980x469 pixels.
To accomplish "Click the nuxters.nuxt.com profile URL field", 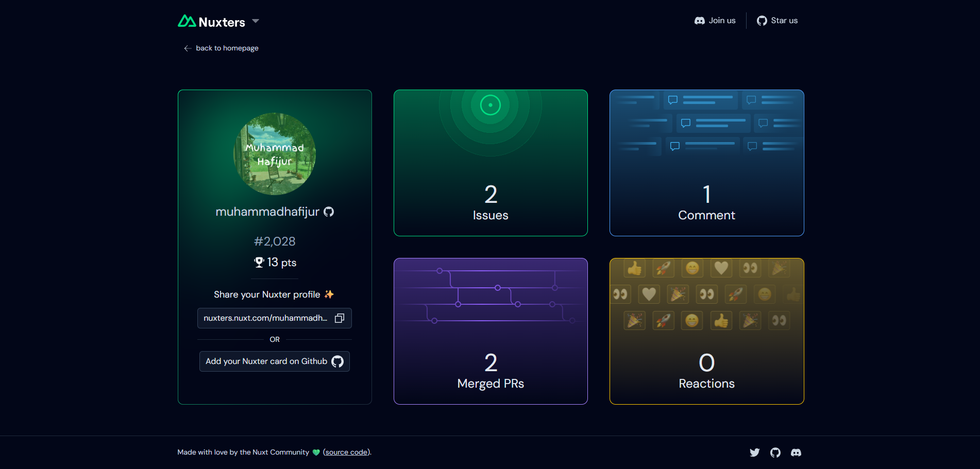I will point(265,318).
